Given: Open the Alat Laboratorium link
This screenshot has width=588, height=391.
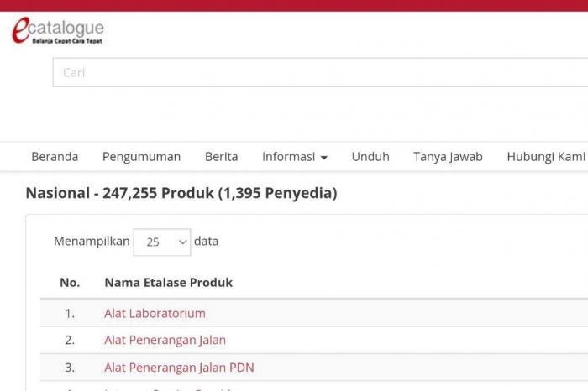Looking at the screenshot, I should [155, 313].
